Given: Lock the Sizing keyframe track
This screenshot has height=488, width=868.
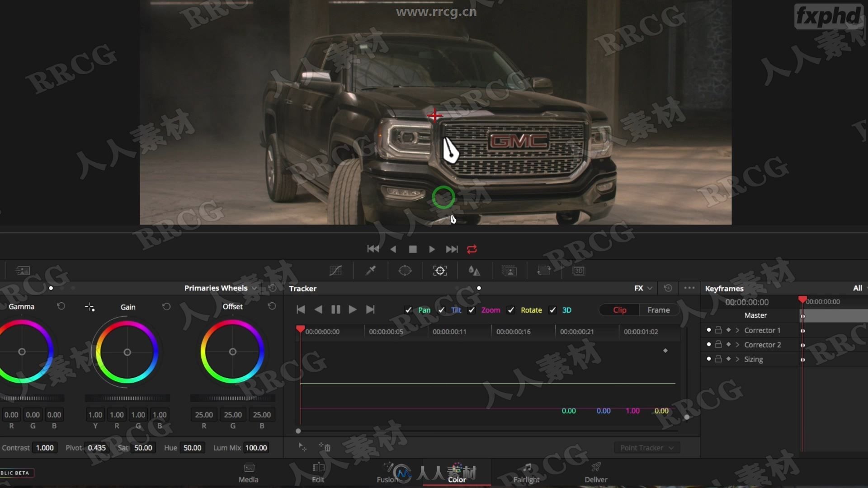Looking at the screenshot, I should pos(718,359).
